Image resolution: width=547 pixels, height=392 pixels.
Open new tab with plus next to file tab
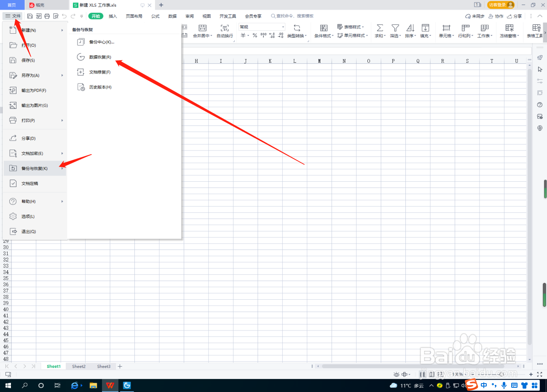[x=161, y=5]
